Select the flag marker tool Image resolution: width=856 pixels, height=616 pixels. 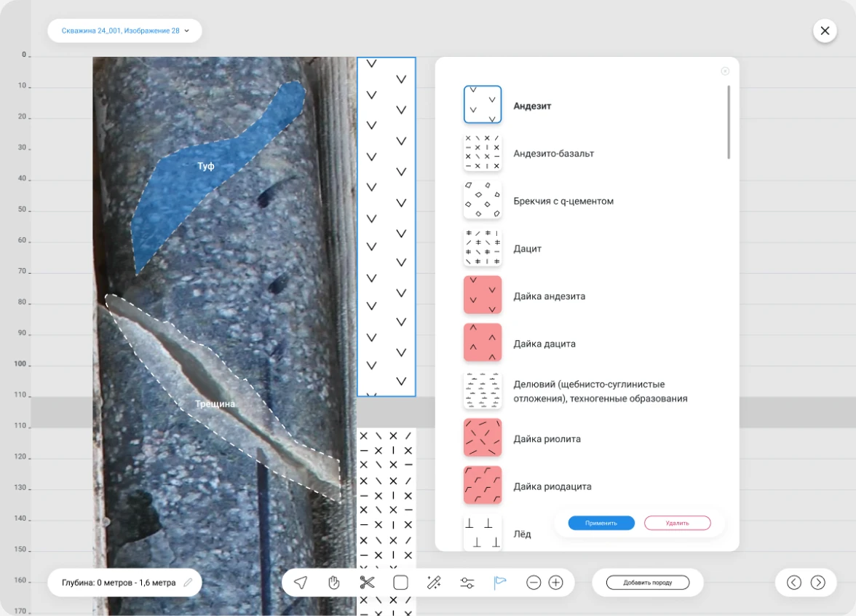(x=499, y=583)
